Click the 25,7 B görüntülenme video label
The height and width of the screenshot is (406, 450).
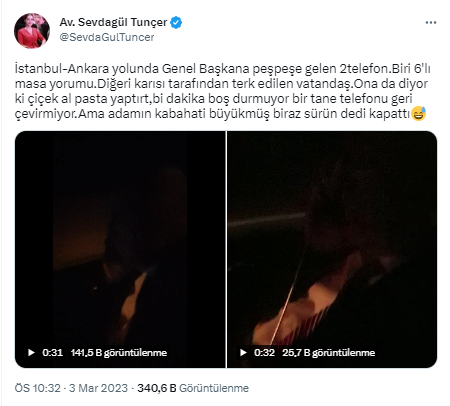pyautogui.click(x=328, y=353)
